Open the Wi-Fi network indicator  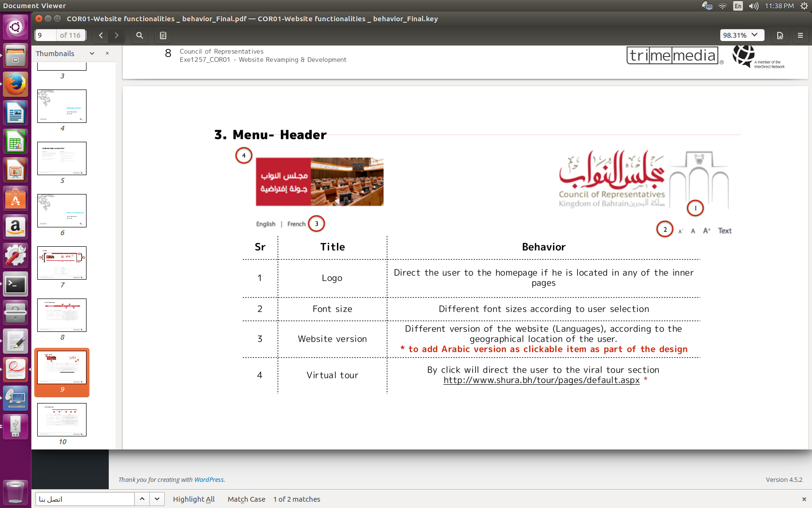coord(723,6)
